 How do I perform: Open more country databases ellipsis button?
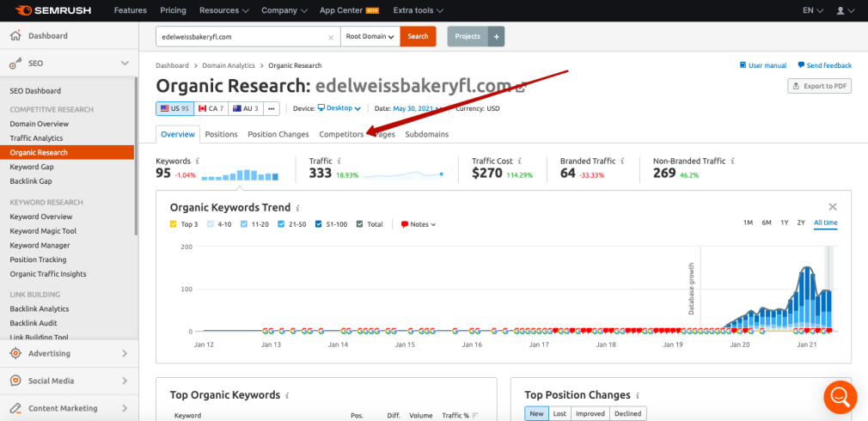[x=272, y=108]
